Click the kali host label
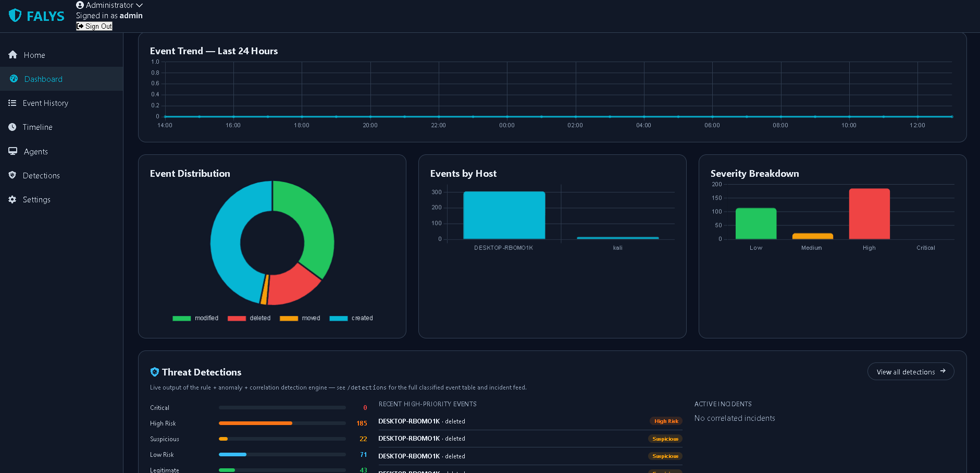 (617, 248)
